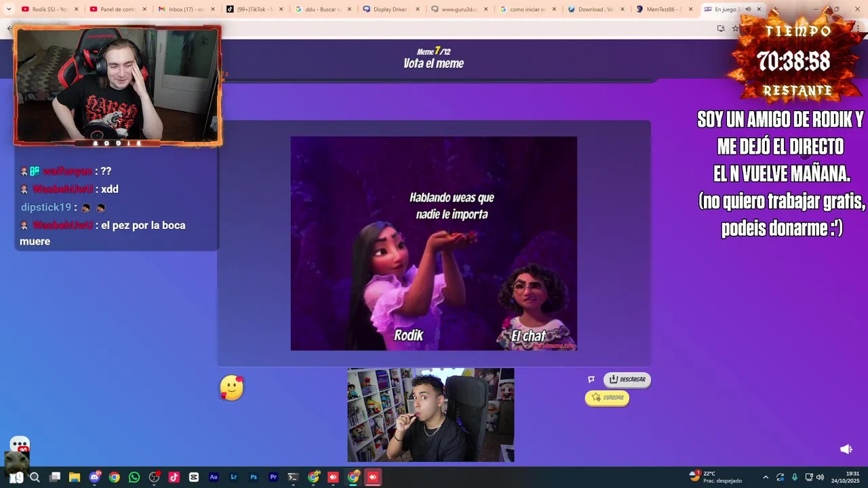This screenshot has height=488, width=868.
Task: Switch to the MemTest86 tab
Action: point(663,9)
